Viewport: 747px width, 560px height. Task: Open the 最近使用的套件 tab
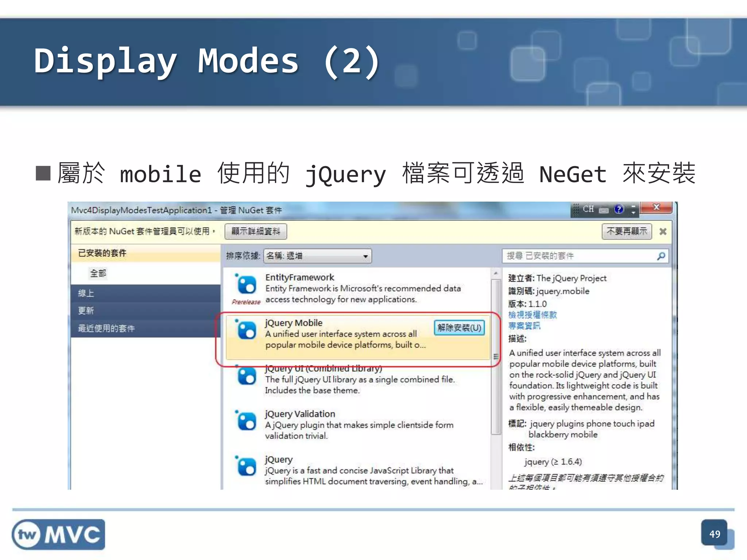tap(146, 328)
